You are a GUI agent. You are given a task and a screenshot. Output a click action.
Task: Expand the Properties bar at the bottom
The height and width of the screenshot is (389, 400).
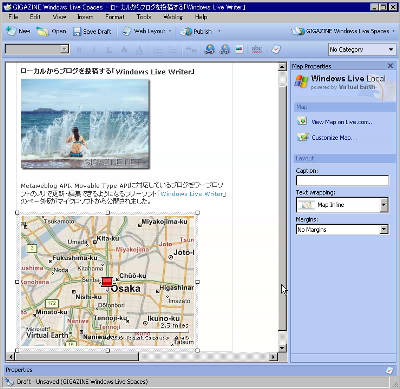tap(200, 370)
